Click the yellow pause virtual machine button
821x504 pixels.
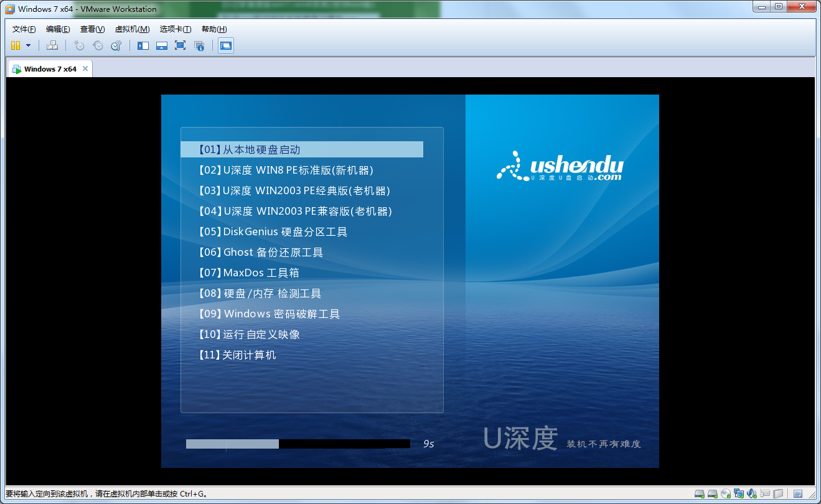pyautogui.click(x=16, y=45)
